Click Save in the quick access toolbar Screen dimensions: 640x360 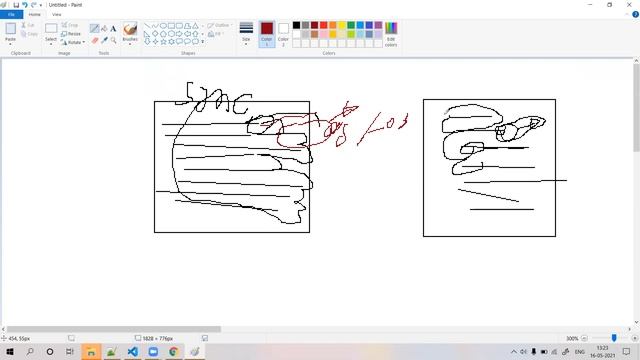(16, 5)
